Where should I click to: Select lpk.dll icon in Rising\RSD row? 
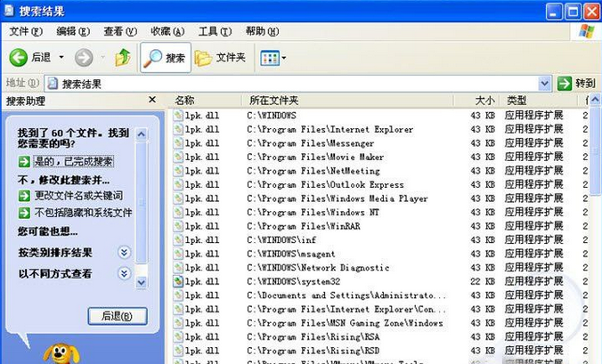click(178, 350)
